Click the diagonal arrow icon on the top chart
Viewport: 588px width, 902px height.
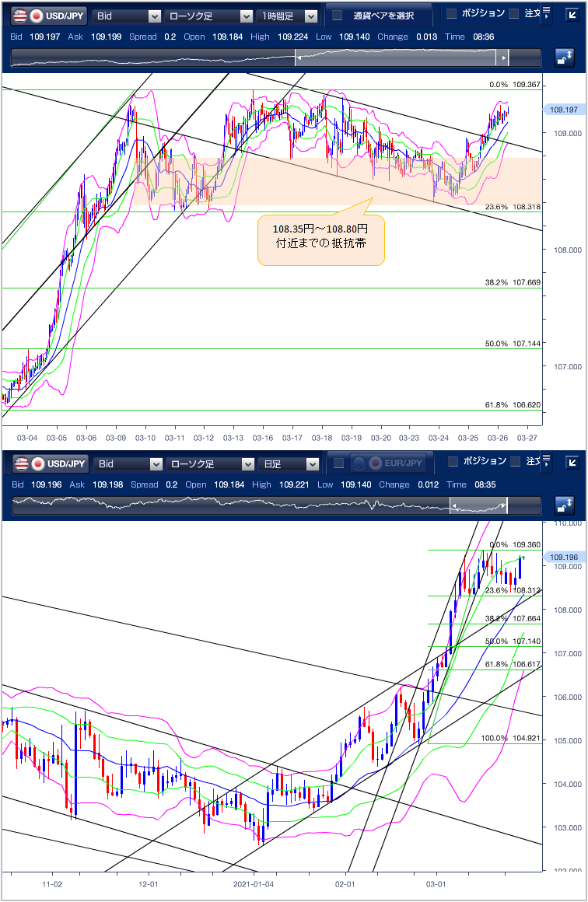[572, 15]
